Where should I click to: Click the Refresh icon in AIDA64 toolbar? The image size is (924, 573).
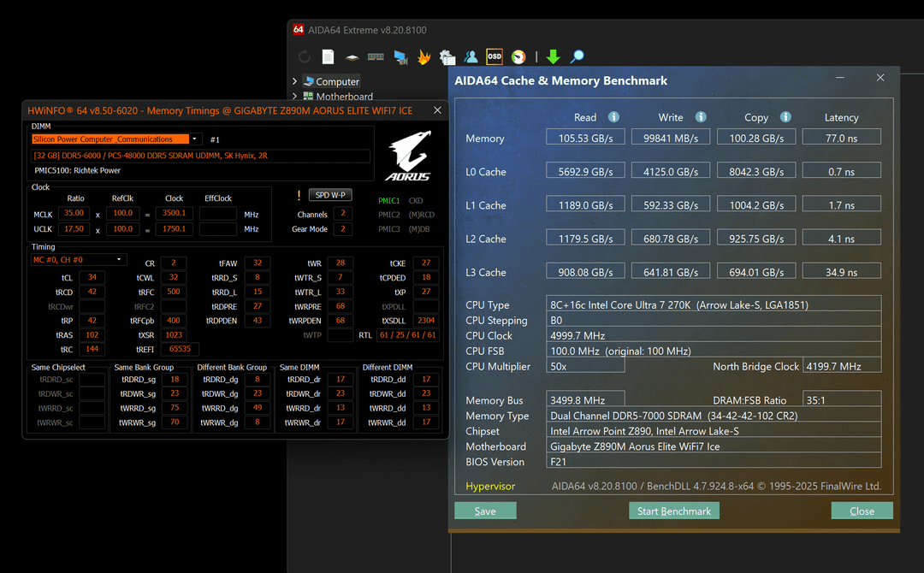305,56
